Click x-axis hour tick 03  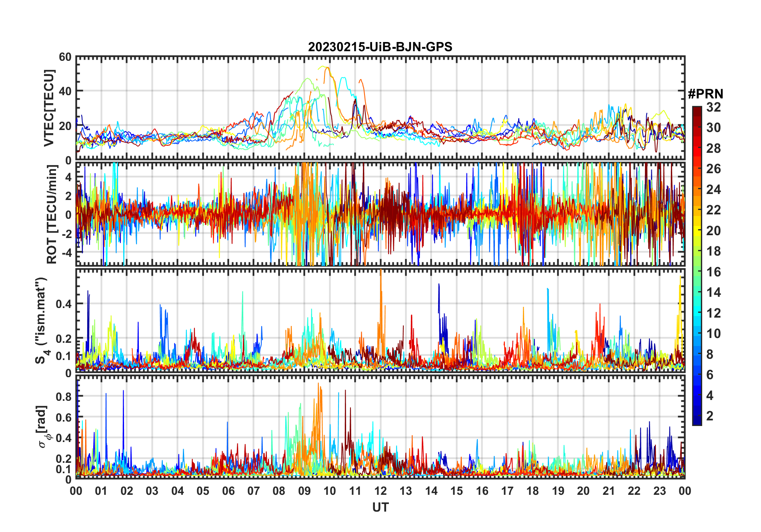(152, 491)
